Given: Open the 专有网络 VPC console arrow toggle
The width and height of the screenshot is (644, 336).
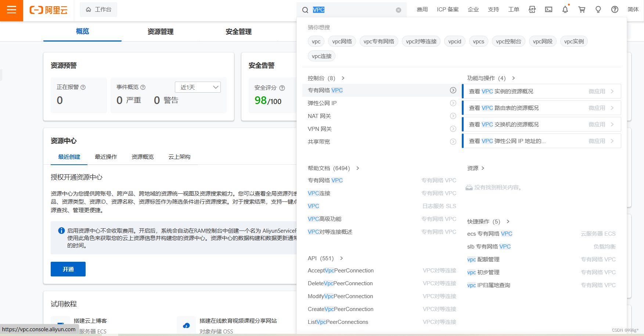Looking at the screenshot, I should (x=453, y=90).
